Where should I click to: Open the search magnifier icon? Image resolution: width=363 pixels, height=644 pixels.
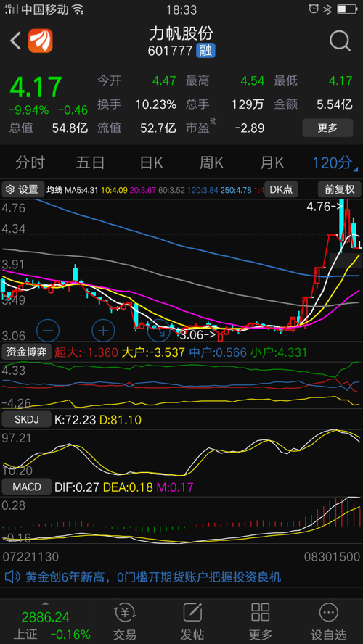pyautogui.click(x=340, y=41)
